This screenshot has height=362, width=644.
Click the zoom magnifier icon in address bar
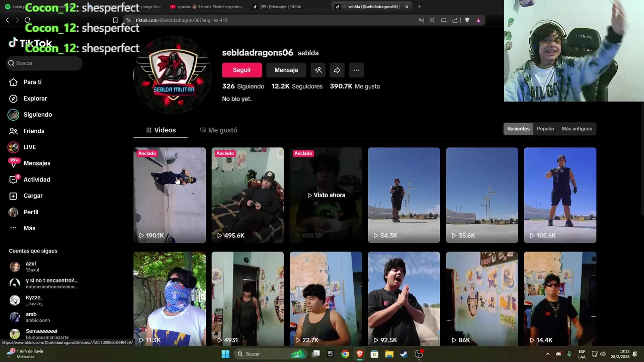[x=432, y=20]
